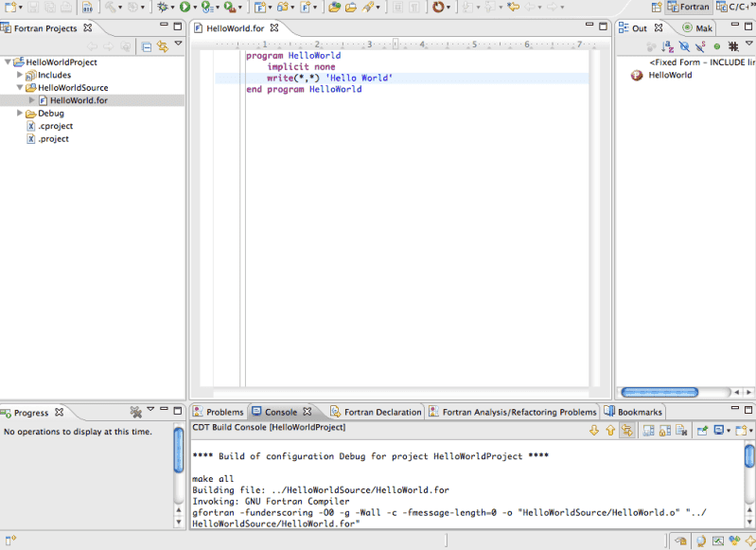Collapse the HelloWorldSource folder
The width and height of the screenshot is (756, 550).
[20, 88]
